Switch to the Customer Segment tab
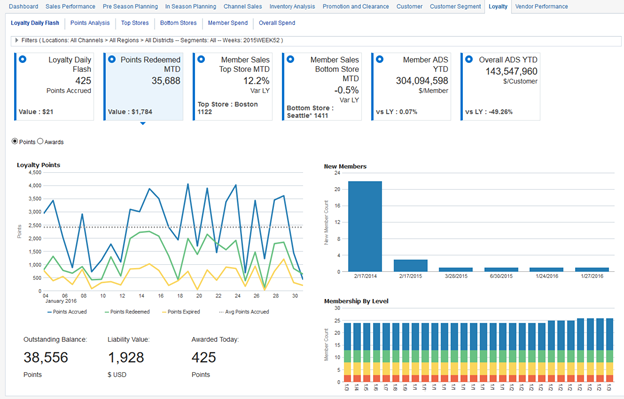The image size is (624, 399). [x=455, y=6]
